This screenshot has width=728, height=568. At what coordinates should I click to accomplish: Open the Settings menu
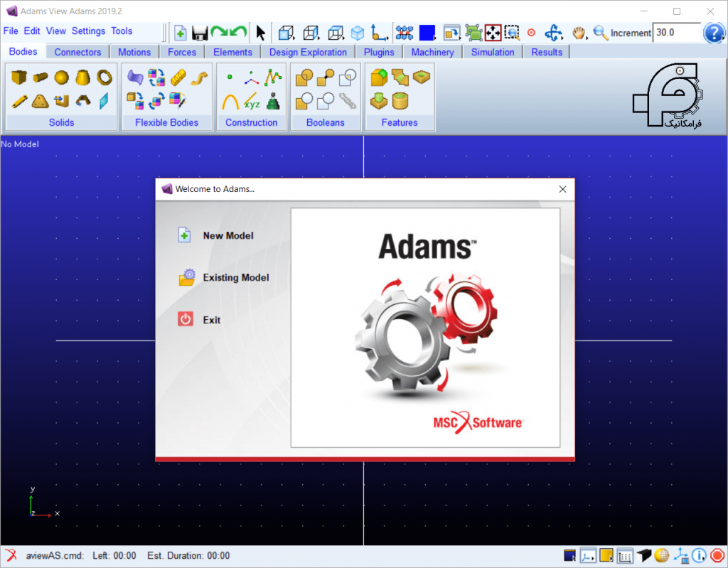88,31
